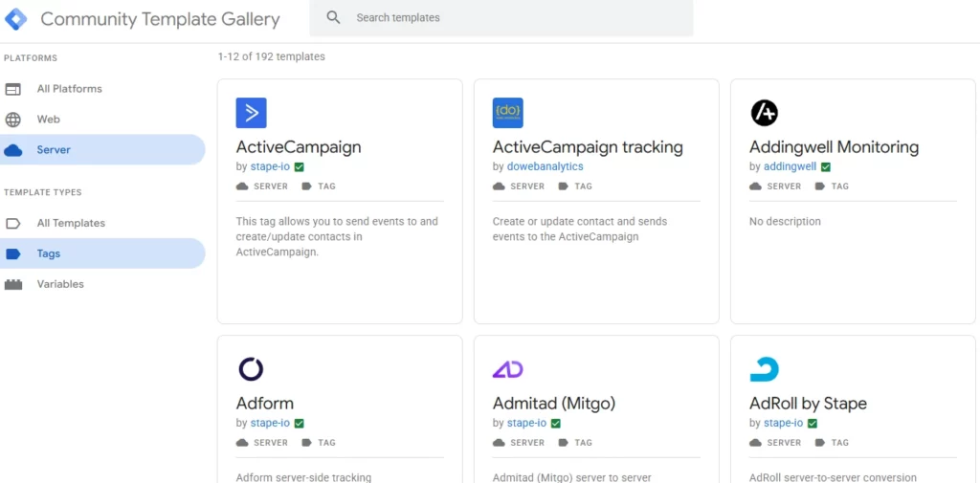Click the All Platforms window icon
The image size is (980, 483).
point(13,89)
